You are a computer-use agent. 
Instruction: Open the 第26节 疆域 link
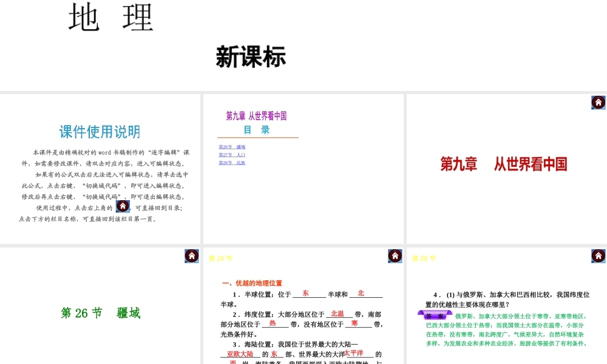pos(232,147)
